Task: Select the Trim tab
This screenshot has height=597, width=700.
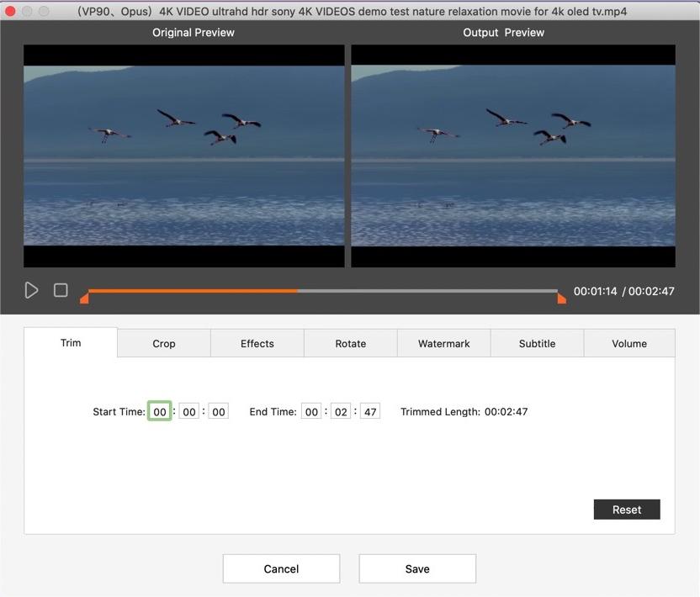Action: 71,342
